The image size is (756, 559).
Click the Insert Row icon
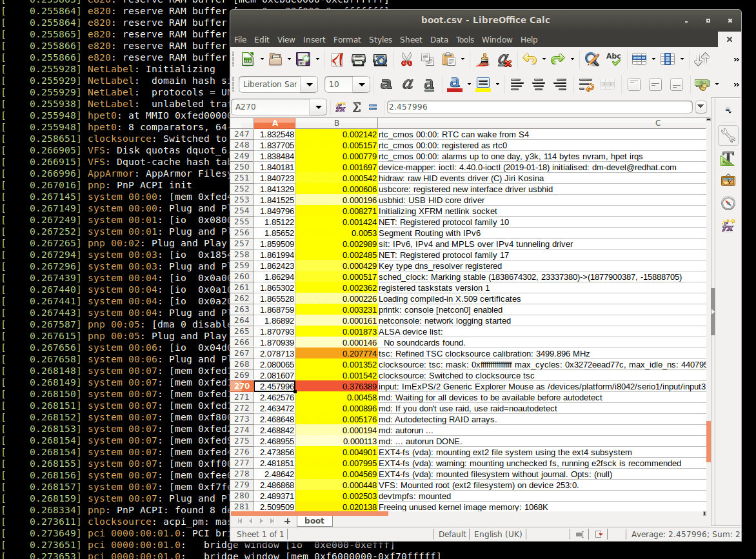point(639,59)
